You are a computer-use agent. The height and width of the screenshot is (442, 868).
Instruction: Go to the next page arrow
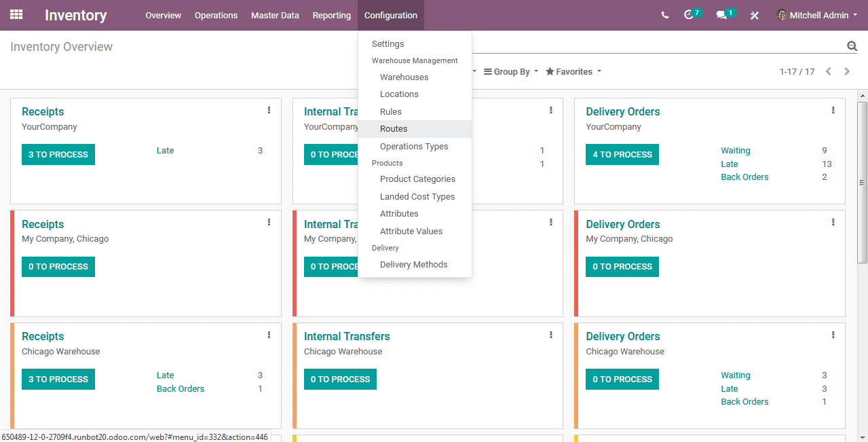click(847, 71)
